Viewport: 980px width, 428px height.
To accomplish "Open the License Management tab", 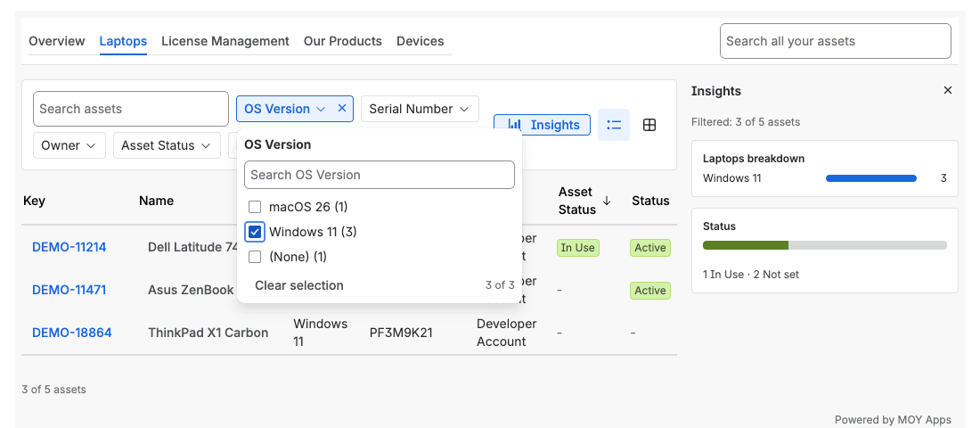I will 225,41.
